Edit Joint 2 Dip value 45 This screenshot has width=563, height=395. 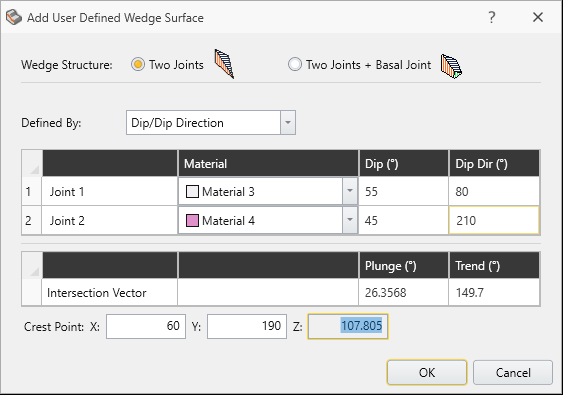404,220
